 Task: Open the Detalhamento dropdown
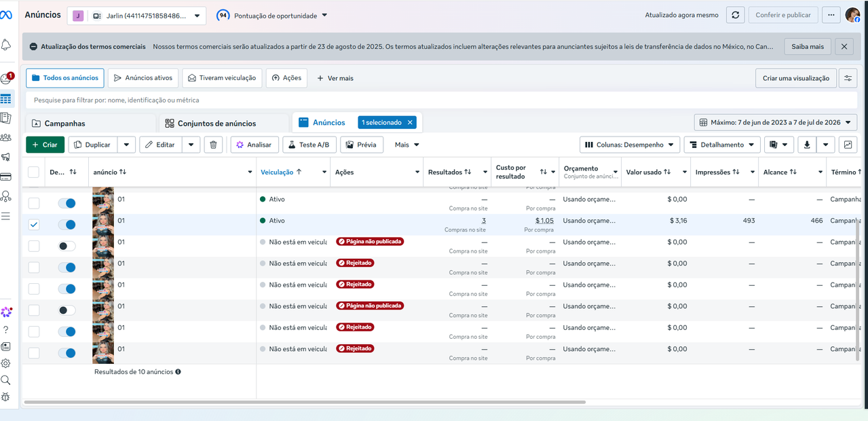click(x=722, y=145)
